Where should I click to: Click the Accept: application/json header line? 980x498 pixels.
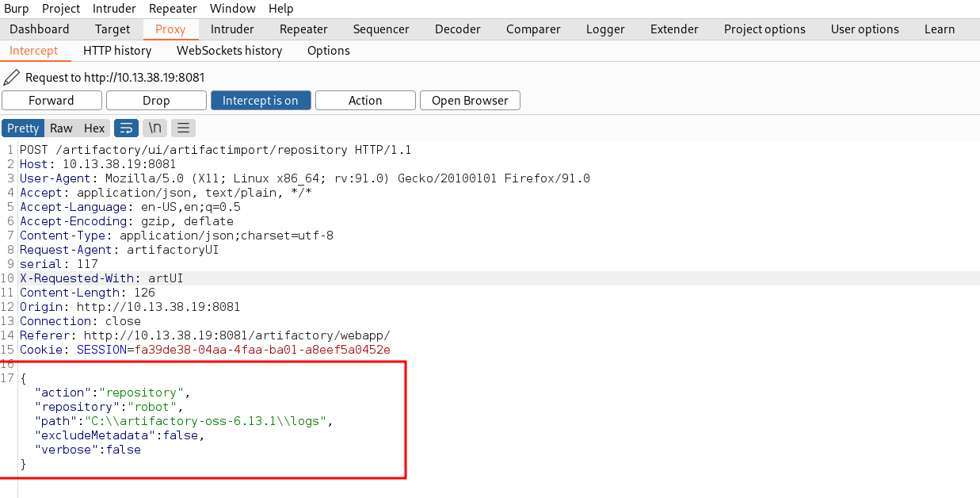pyautogui.click(x=166, y=193)
